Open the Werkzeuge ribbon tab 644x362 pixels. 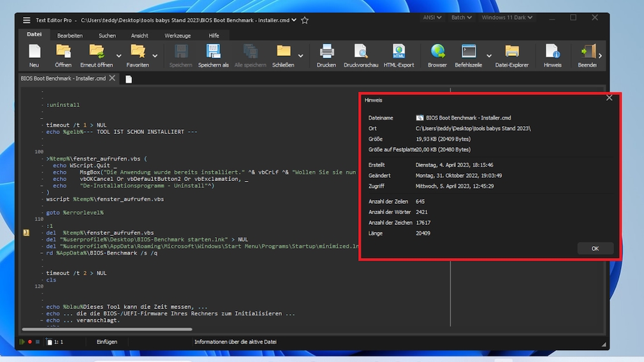coord(177,36)
